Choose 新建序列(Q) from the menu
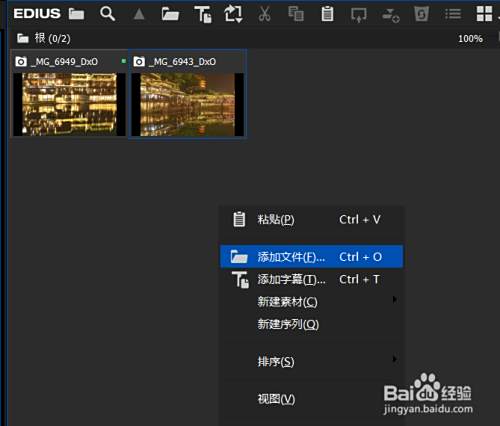This screenshot has height=426, width=500. point(311,324)
